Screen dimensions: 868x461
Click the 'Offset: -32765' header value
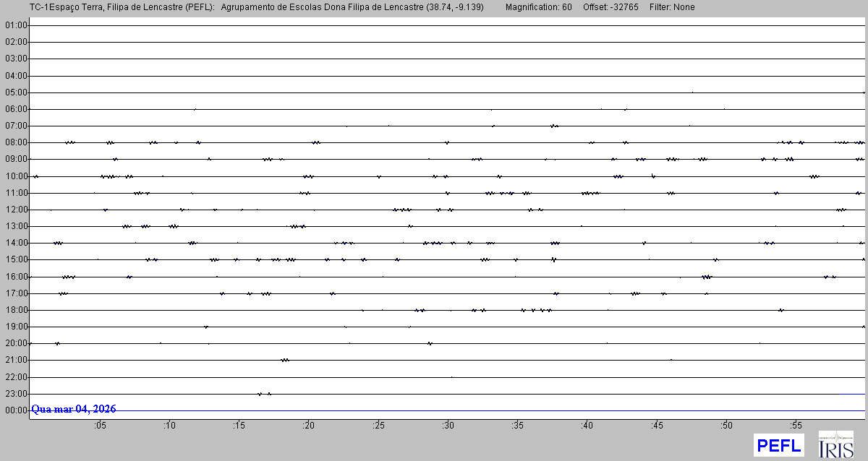tap(610, 7)
